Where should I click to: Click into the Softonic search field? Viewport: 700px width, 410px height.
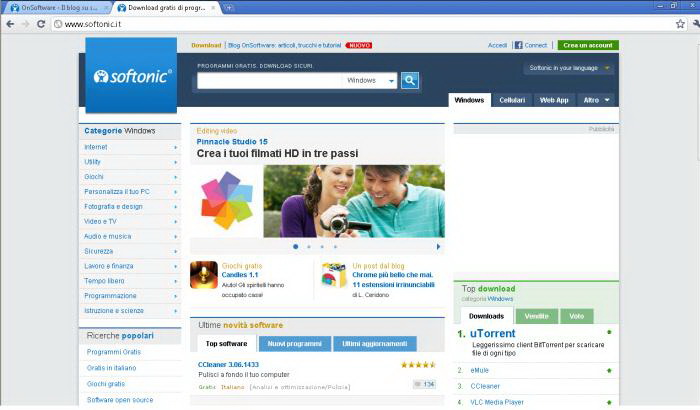pyautogui.click(x=269, y=81)
